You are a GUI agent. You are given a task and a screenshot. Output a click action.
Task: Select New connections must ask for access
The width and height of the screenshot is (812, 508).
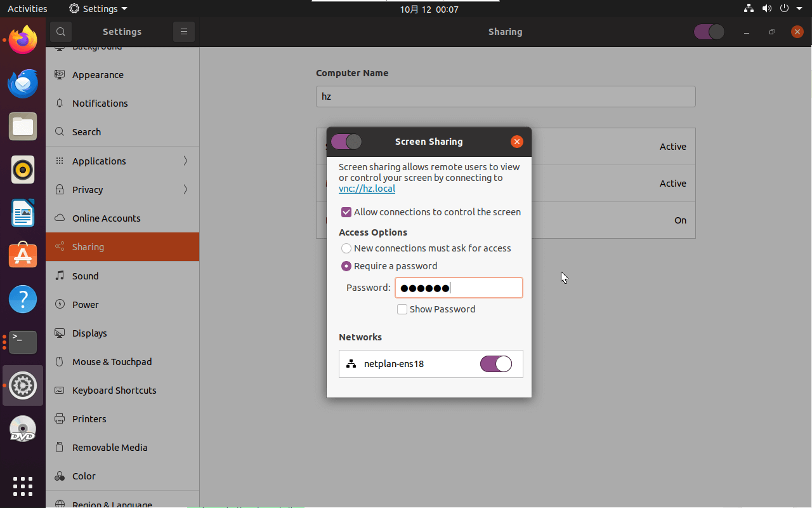click(346, 248)
